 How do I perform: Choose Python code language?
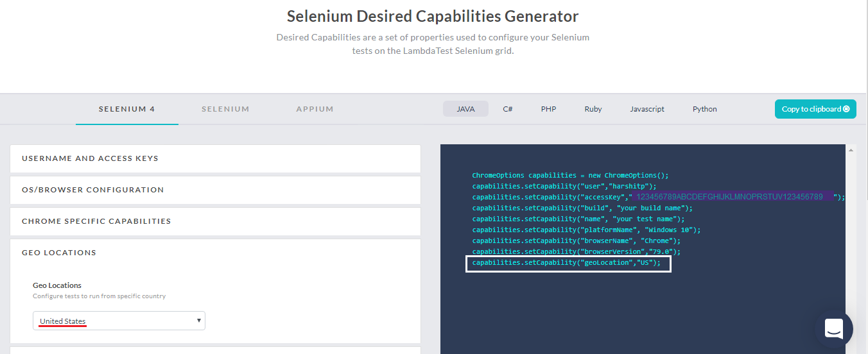click(x=704, y=109)
